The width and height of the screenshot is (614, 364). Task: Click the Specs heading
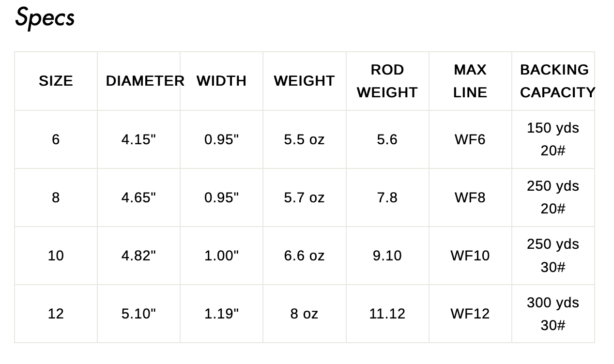45,17
